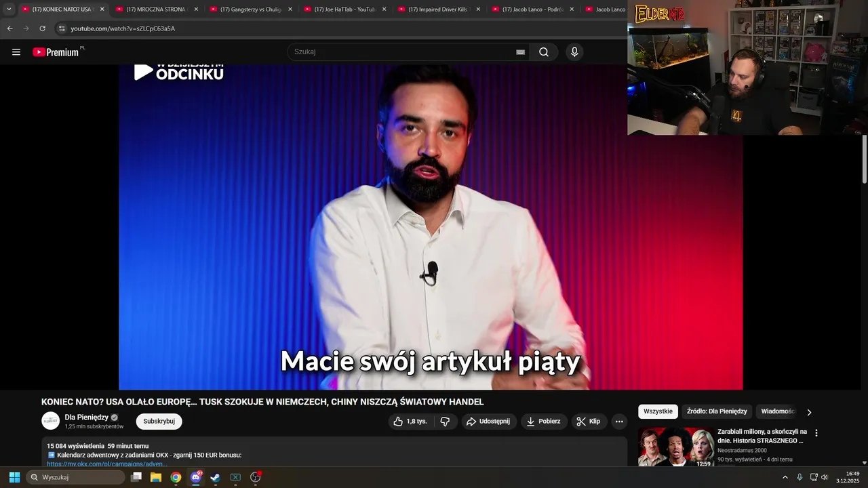This screenshot has width=868, height=488.
Task: Close the Joe HaTTab tab
Action: tap(384, 9)
